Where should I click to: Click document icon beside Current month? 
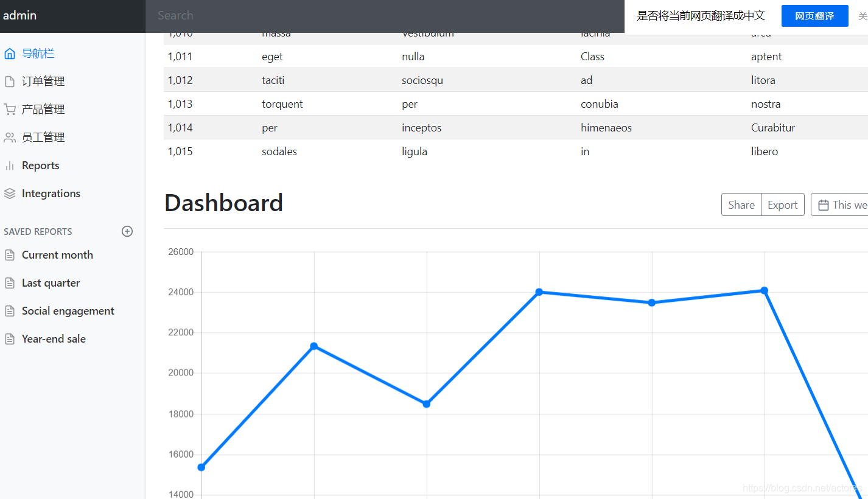pyautogui.click(x=9, y=255)
